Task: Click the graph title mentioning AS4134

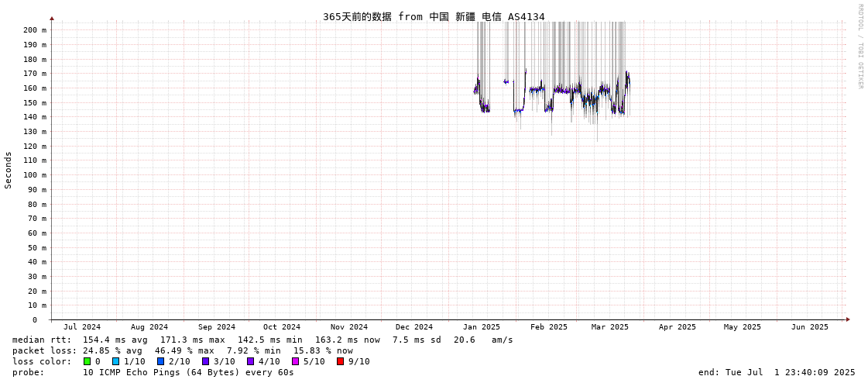Action: pos(434,16)
